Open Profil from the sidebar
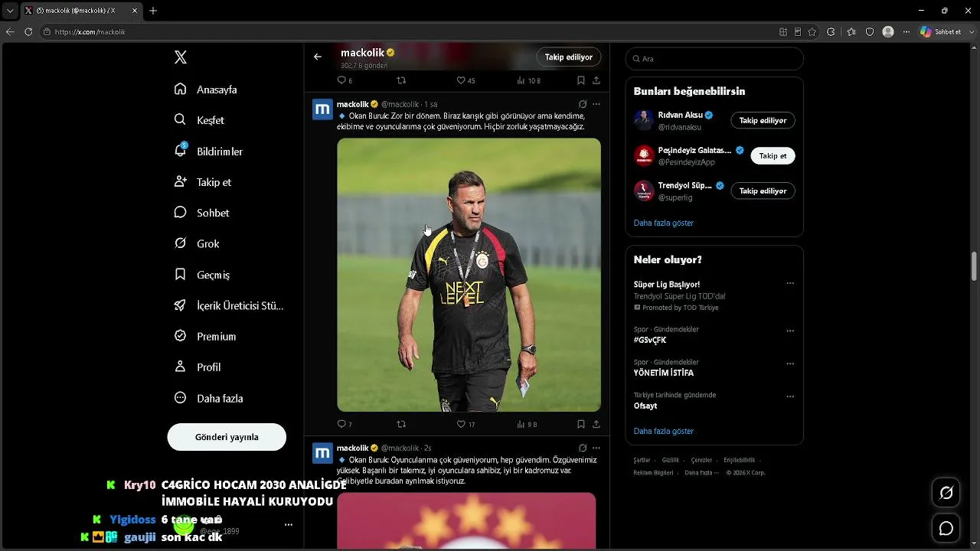The image size is (980, 551). [x=198, y=367]
